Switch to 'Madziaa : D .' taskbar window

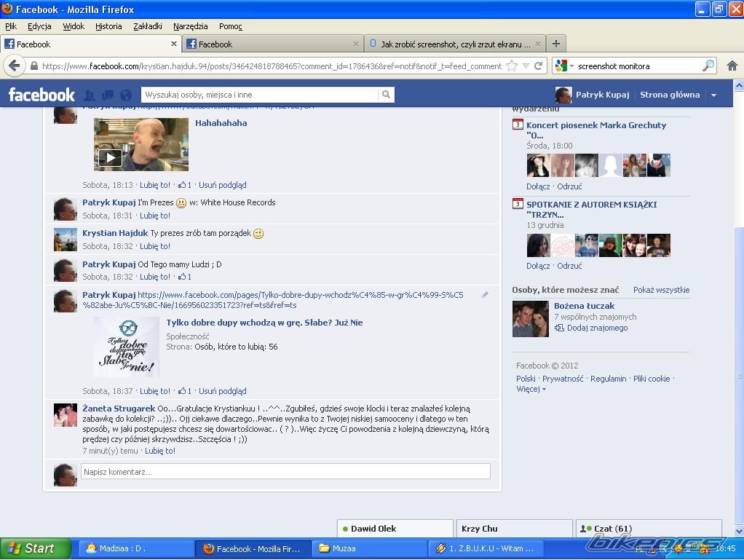pyautogui.click(x=136, y=548)
